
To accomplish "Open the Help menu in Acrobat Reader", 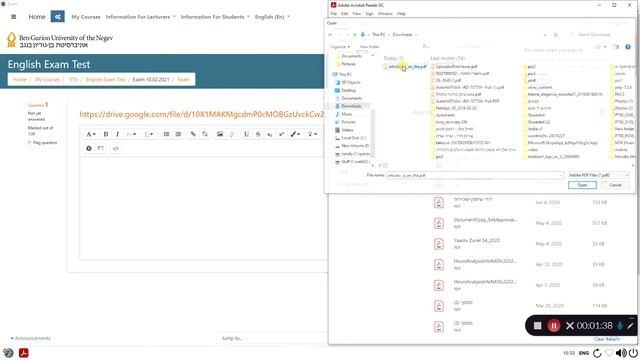I will click(401, 13).
